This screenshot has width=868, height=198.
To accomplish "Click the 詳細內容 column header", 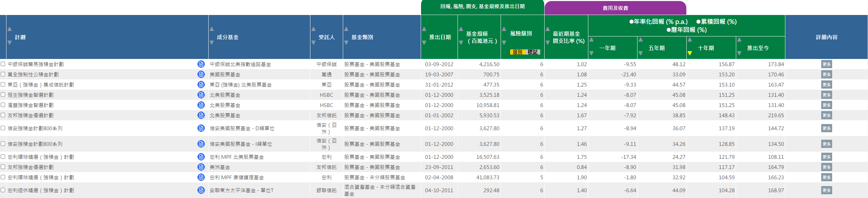I will tap(827, 37).
